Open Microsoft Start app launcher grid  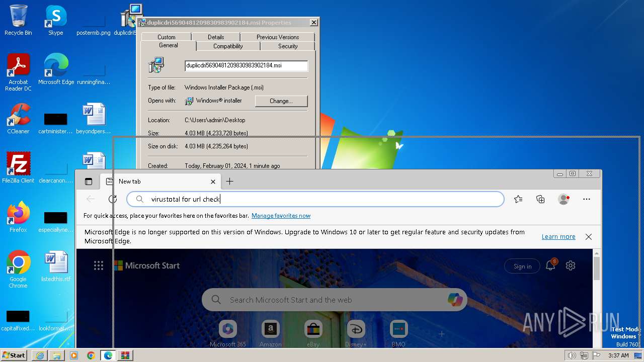click(99, 265)
